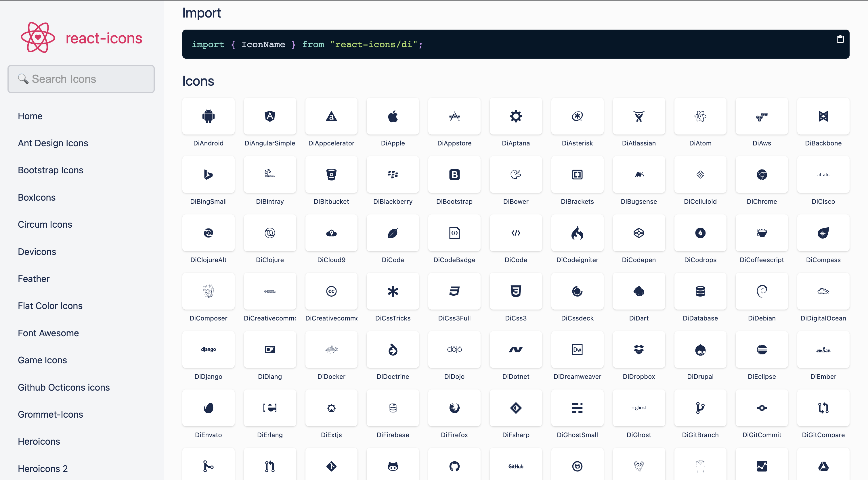
Task: Open Github Octicons icons page
Action: (64, 387)
